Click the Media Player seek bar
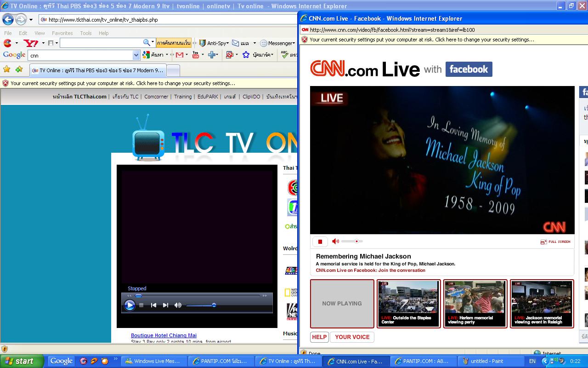Image resolution: width=588 pixels, height=368 pixels. pos(198,295)
